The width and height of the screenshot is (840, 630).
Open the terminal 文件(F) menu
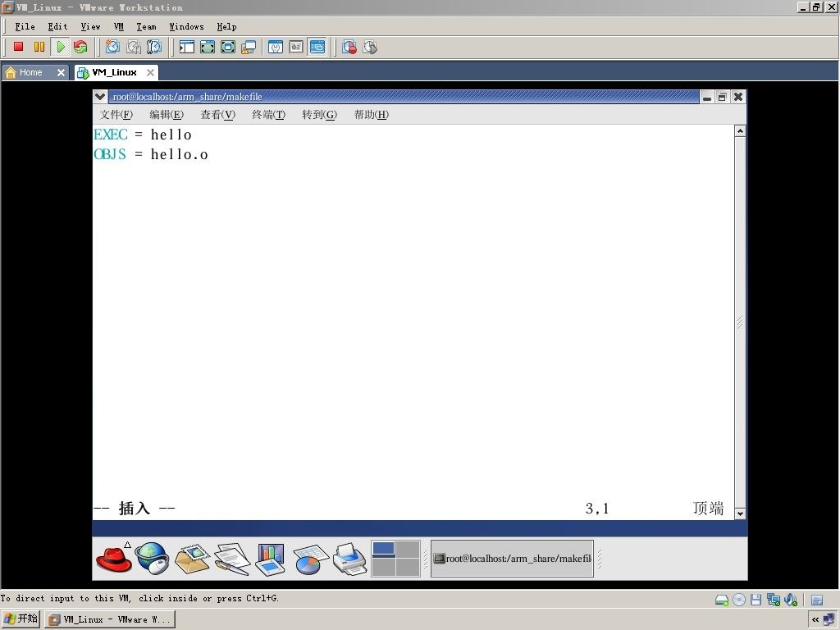(116, 114)
